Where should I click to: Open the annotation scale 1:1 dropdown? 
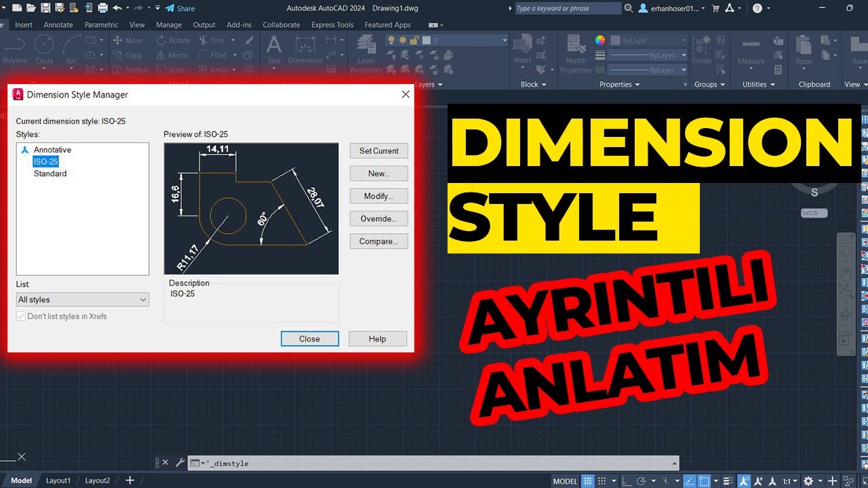(x=790, y=481)
